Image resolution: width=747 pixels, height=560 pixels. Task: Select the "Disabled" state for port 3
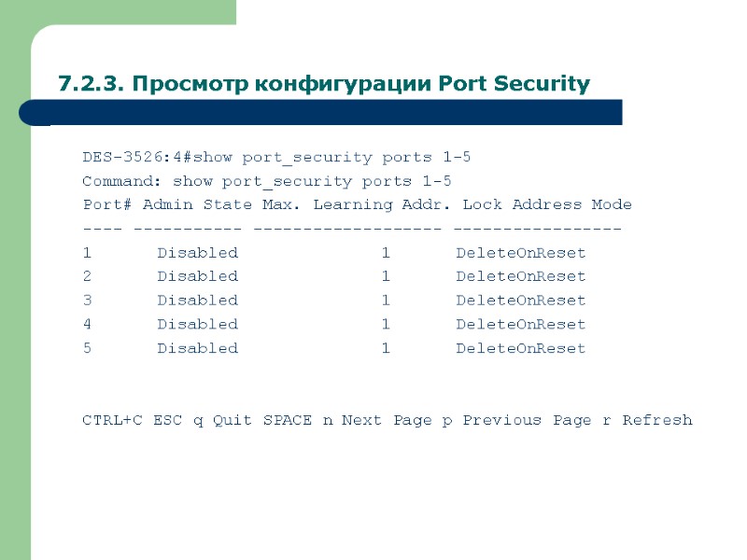197,301
